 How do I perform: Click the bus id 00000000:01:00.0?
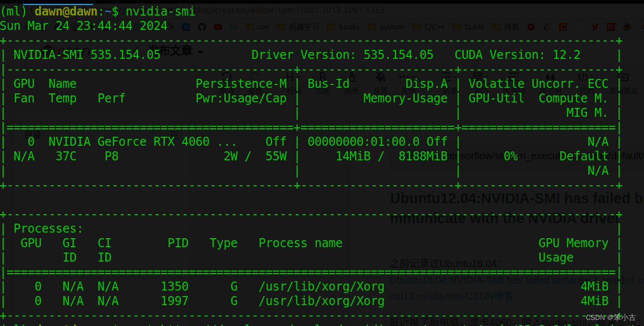[x=363, y=142]
